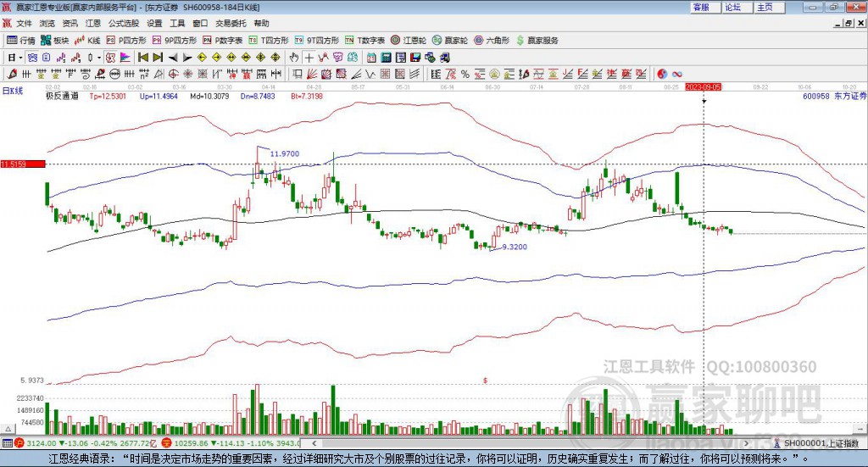Click the blue infinity symbol icon
The width and height of the screenshot is (868, 467).
coord(677,74)
